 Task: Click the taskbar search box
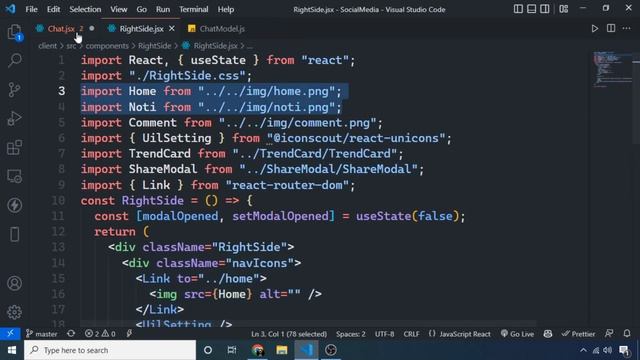110,350
